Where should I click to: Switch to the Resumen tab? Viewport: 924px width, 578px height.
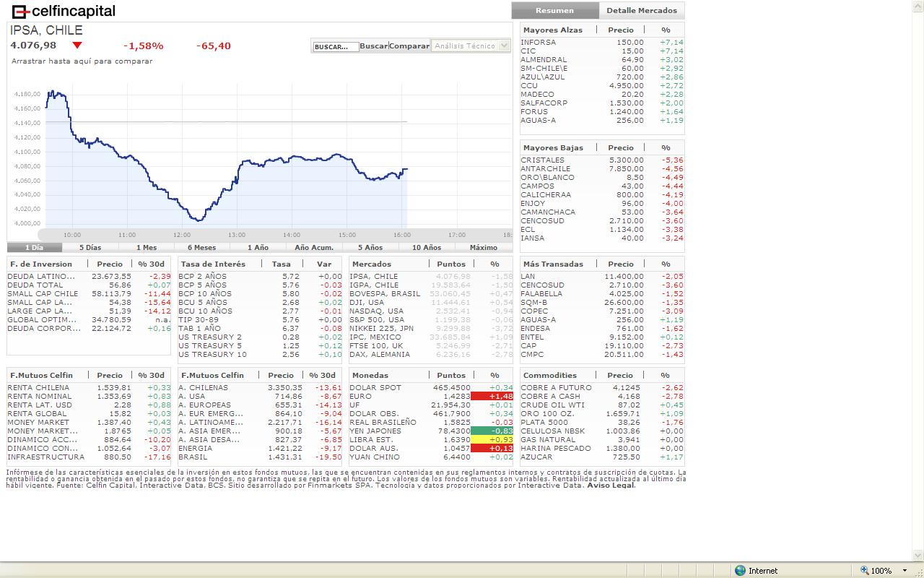coord(555,10)
